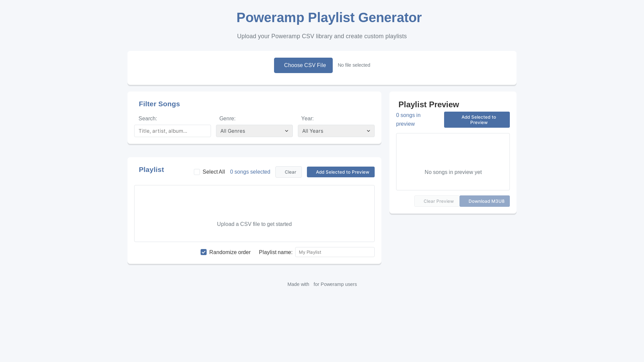The image size is (644, 362).
Task: Uncheck the Randomize order checkbox
Action: 204,252
